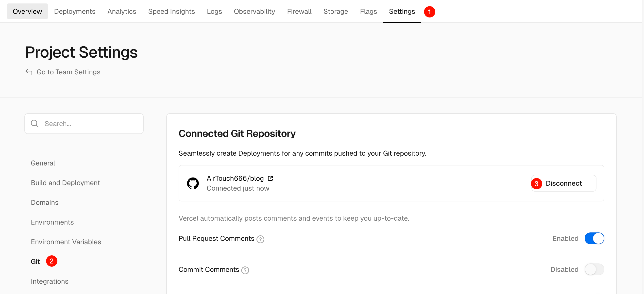
Task: Click the 'Enabled' label text
Action: (x=565, y=239)
